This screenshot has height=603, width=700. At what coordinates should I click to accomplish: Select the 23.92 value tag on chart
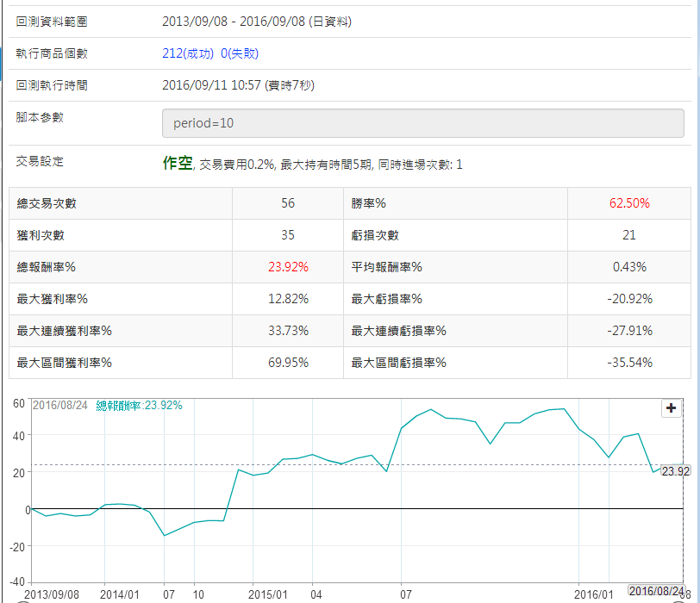(x=675, y=470)
